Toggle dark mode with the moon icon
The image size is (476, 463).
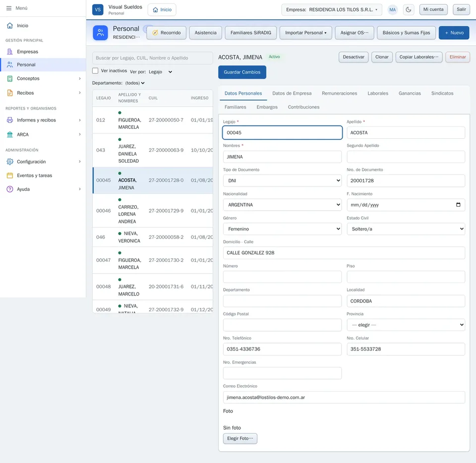point(408,10)
